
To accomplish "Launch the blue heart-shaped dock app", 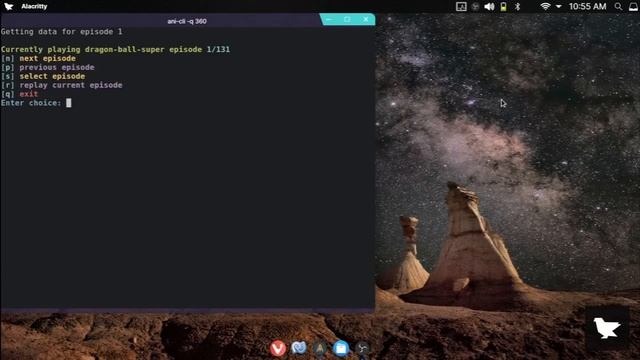I will pos(299,348).
